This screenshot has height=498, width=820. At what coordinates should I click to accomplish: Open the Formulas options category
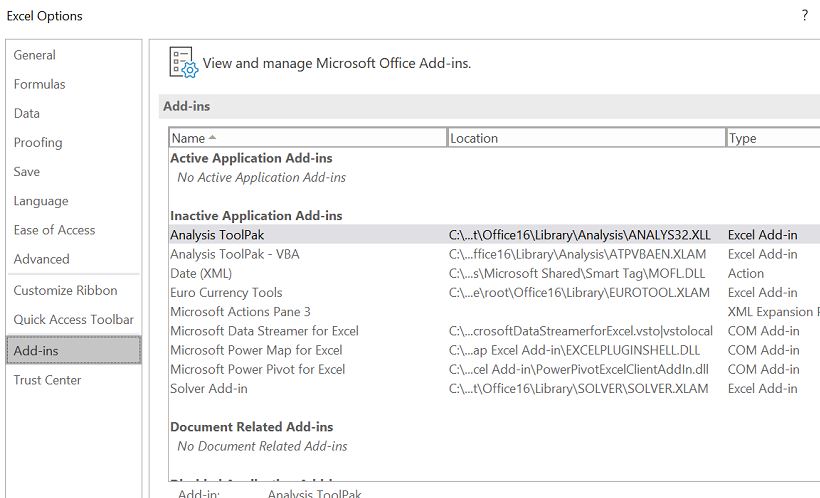[x=39, y=84]
